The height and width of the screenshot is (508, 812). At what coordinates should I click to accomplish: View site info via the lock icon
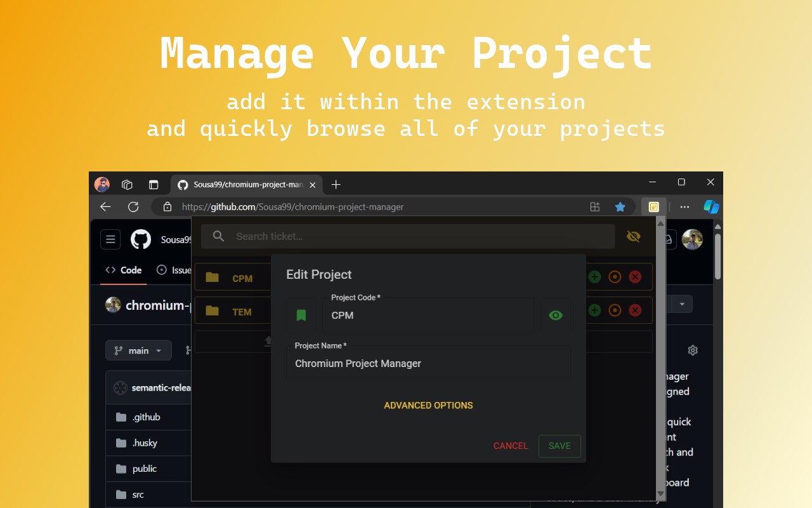167,206
